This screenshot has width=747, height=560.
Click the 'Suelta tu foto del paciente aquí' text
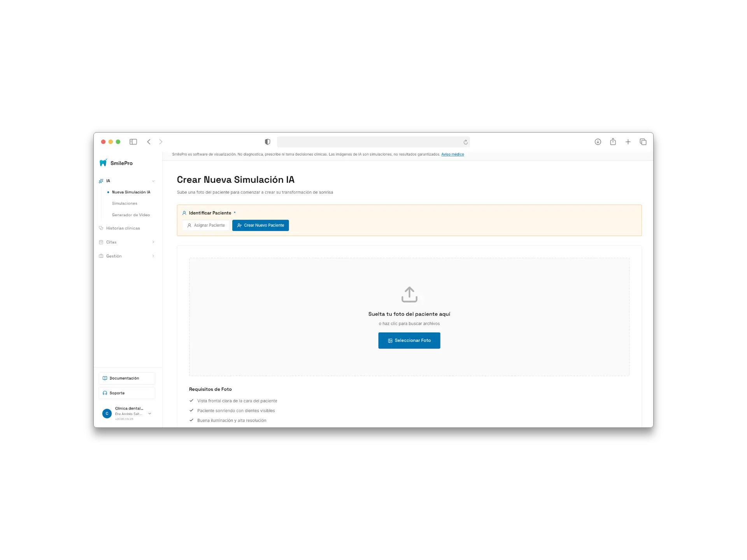[409, 314]
